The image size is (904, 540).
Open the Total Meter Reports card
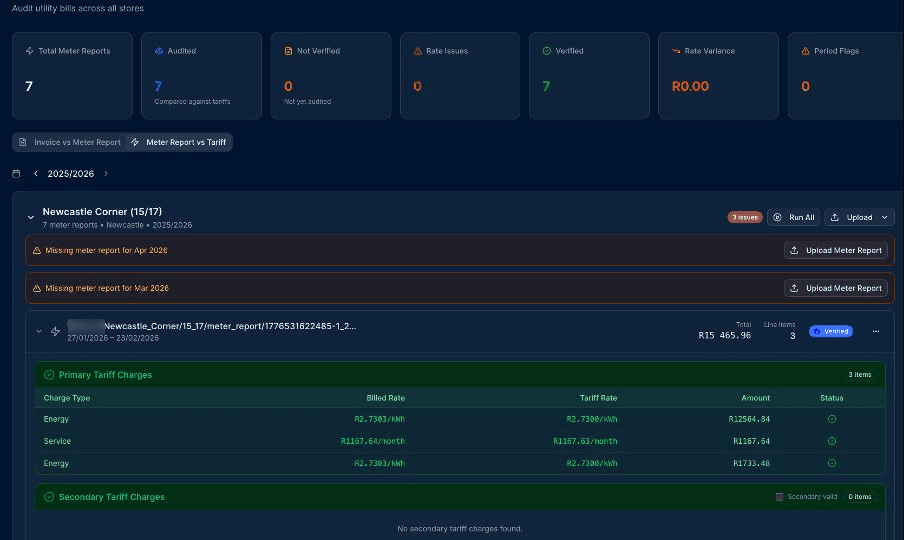pyautogui.click(x=72, y=75)
